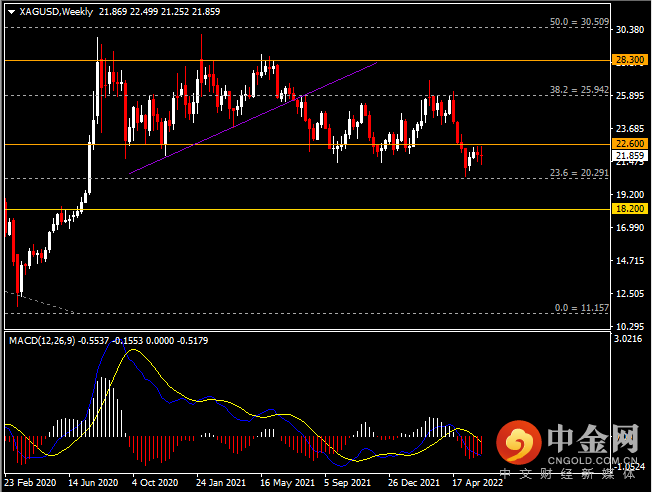The image size is (653, 492).
Task: Click the 3.0216 MACD scale value
Action: pyautogui.click(x=628, y=339)
